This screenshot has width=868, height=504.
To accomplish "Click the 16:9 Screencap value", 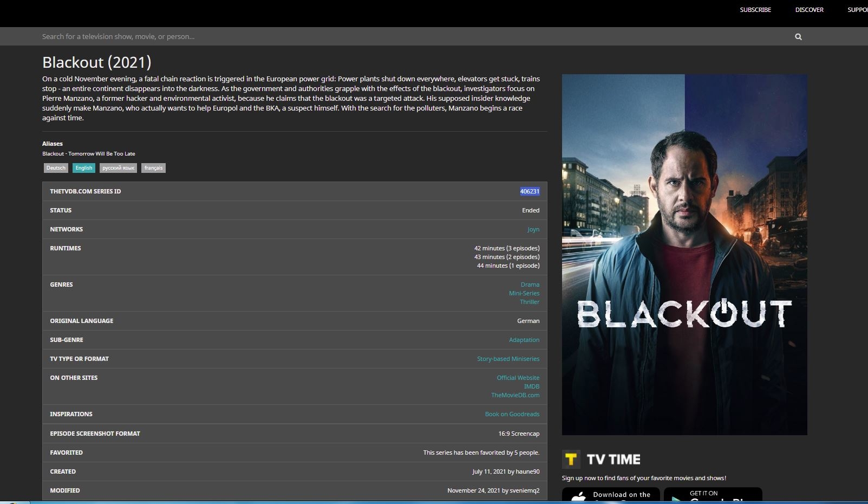I will 519,434.
